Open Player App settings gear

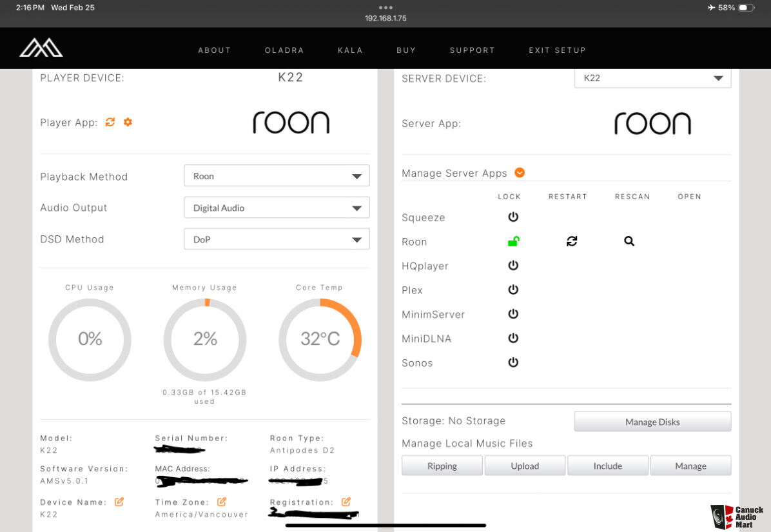coord(128,122)
